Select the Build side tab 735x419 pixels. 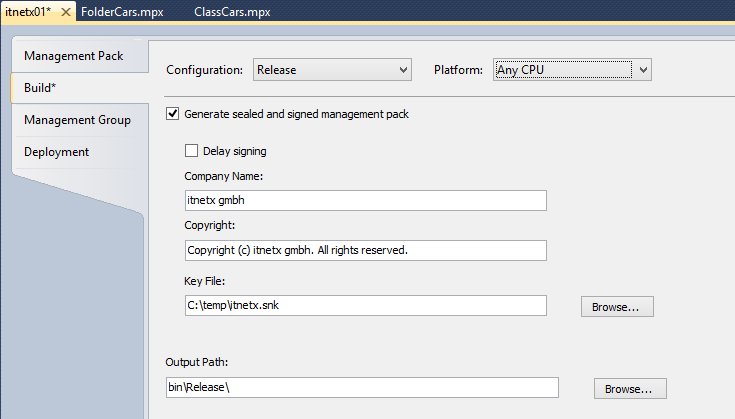[x=40, y=88]
